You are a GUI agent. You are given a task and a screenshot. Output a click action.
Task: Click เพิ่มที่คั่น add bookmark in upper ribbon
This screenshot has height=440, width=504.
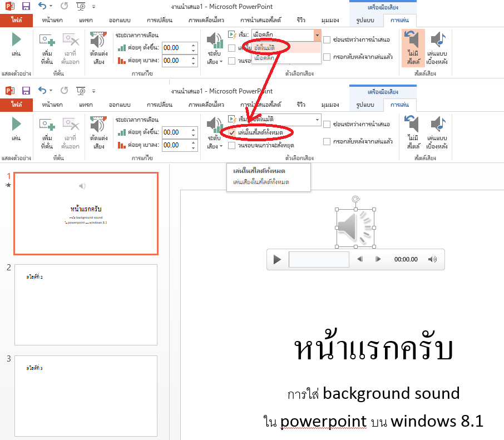click(47, 48)
